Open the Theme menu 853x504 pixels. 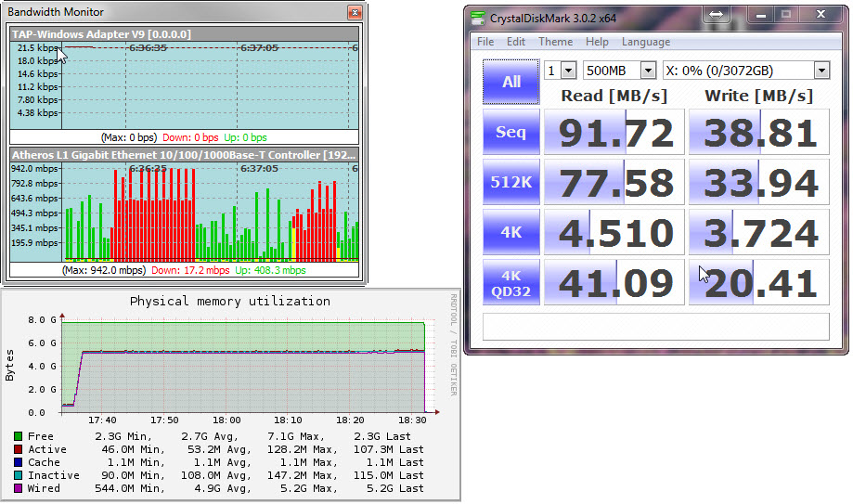point(555,42)
